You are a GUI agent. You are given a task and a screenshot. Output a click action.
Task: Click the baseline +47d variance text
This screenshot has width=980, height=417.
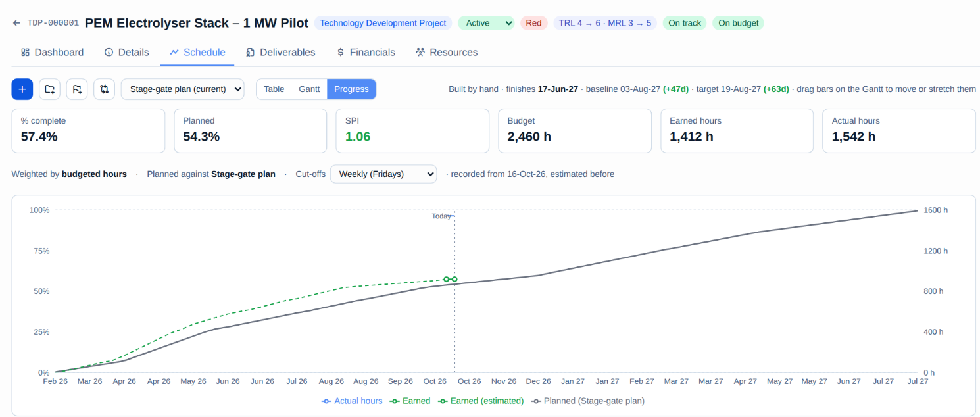point(675,89)
